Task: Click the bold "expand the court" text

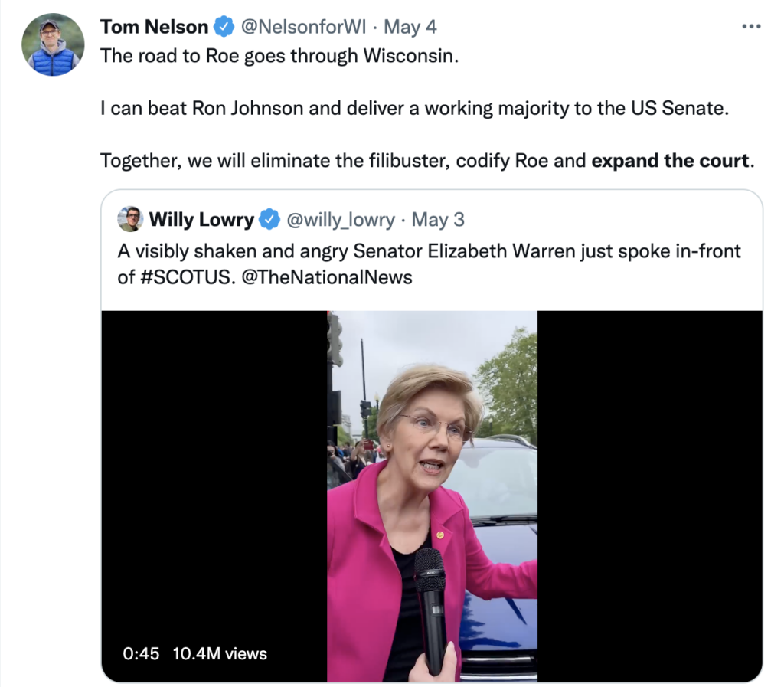Action: (670, 161)
